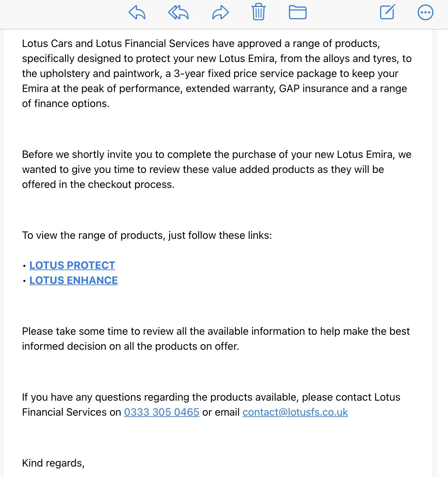The image size is (448, 477).
Task: Click the bullet before LOTUS PROTECT
Action: (24, 266)
